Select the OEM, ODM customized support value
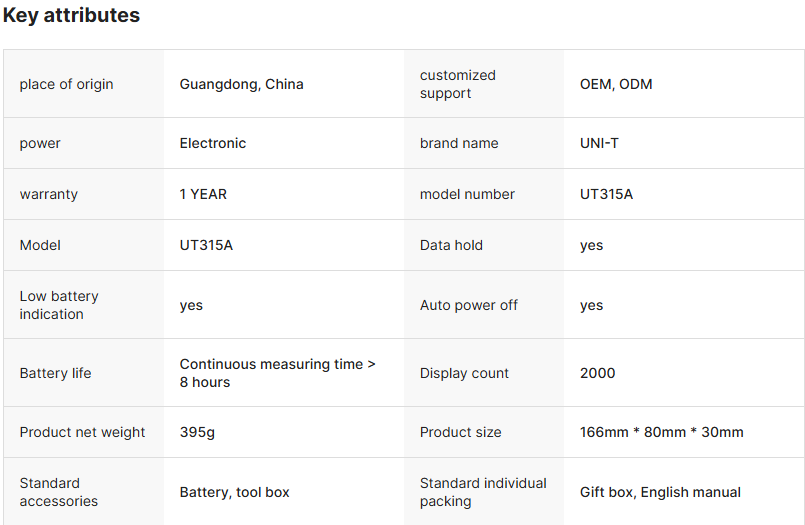 pos(616,84)
